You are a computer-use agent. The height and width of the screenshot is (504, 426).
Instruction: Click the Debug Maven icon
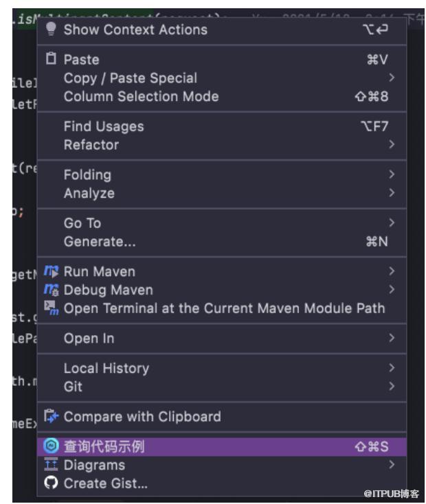(x=52, y=290)
